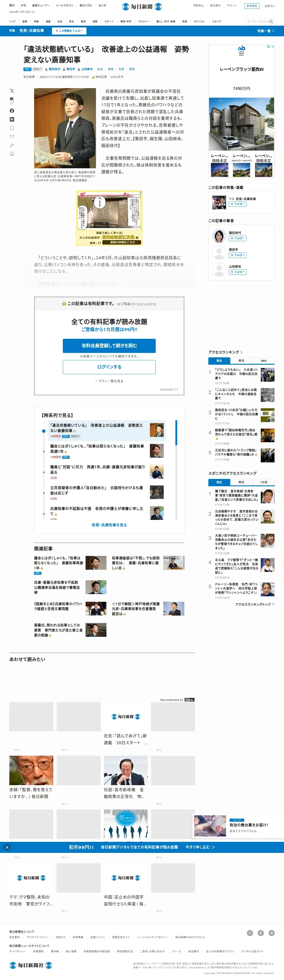Open 告発・兵庫知事を見る link

point(109,525)
